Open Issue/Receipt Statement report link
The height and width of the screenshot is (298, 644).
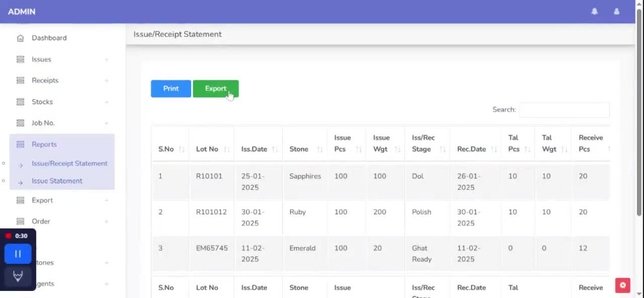tap(70, 163)
